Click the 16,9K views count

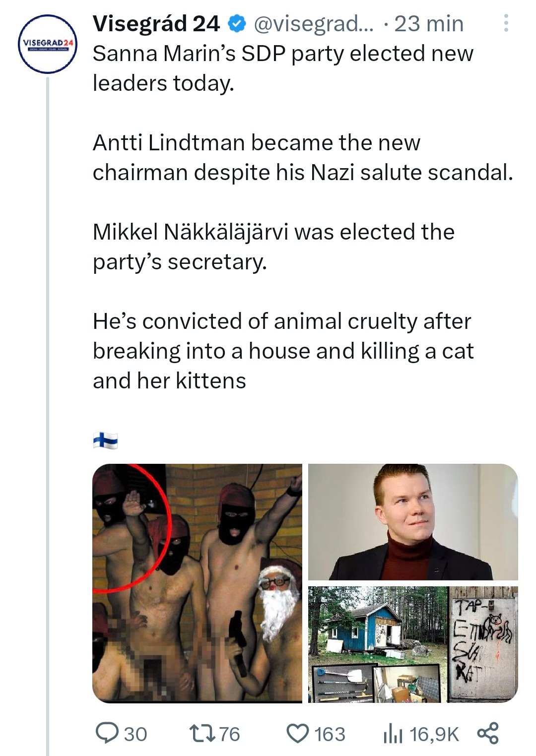tap(434, 734)
